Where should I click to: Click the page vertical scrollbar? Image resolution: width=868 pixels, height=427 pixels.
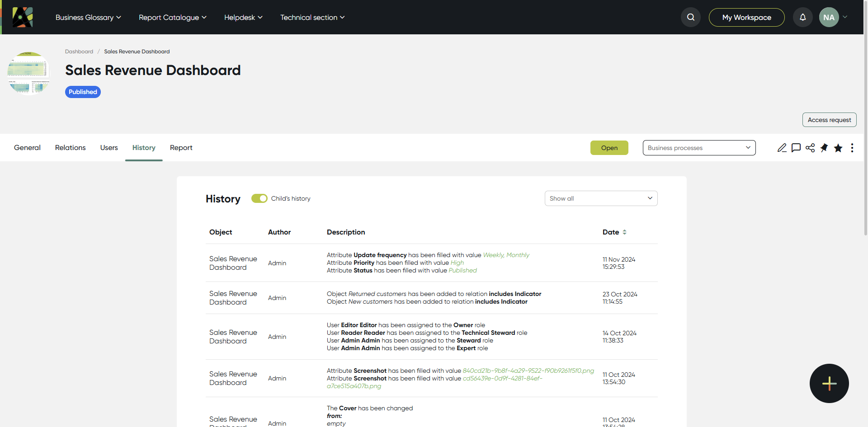pyautogui.click(x=865, y=117)
